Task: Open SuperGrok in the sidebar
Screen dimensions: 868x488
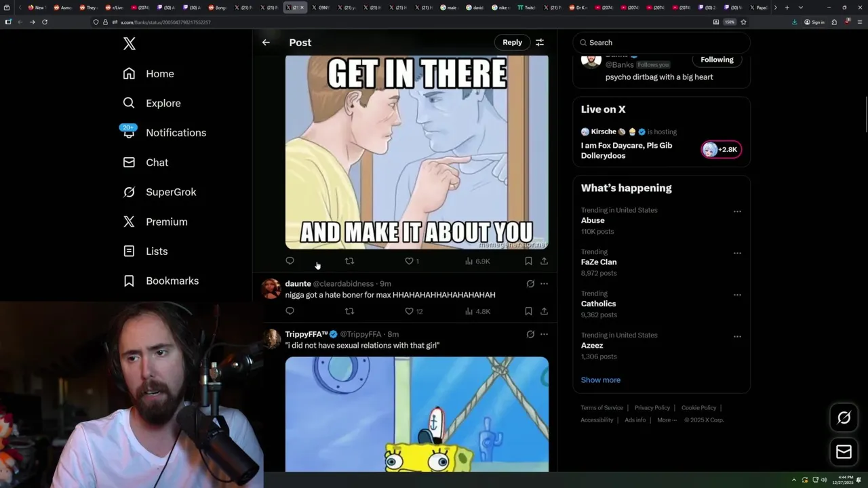Action: [x=159, y=192]
